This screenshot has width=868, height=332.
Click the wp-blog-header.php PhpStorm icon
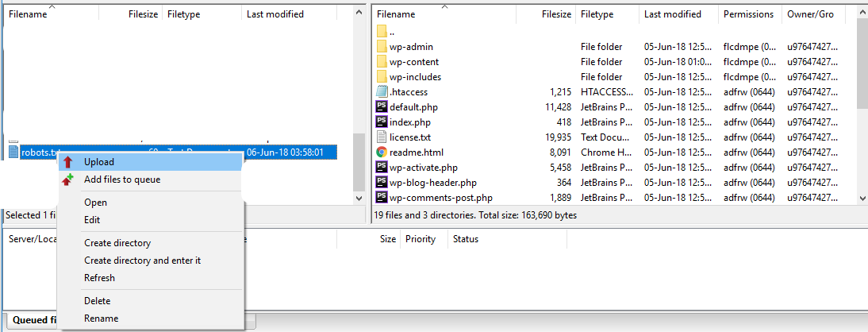382,182
